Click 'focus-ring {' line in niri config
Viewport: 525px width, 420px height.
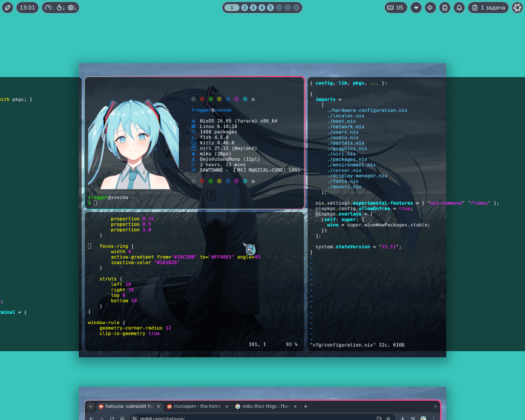tap(116, 246)
